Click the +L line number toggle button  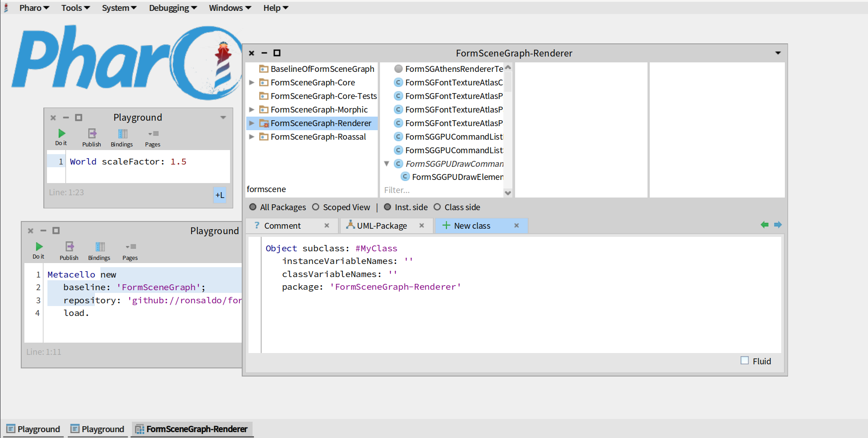[x=220, y=195]
